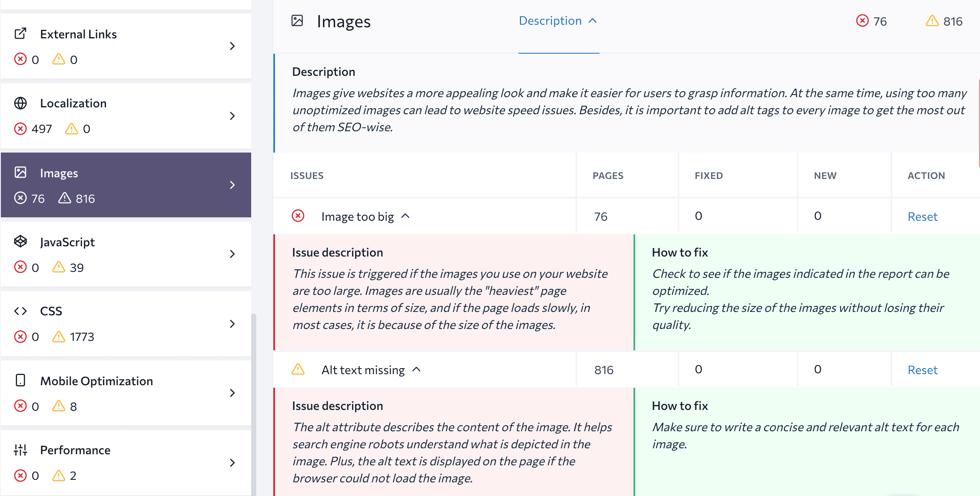The width and height of the screenshot is (980, 496).
Task: Click the PAGES column header
Action: [608, 176]
